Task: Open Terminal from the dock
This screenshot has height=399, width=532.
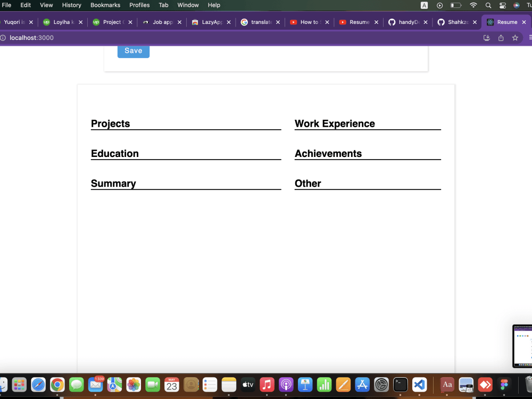Action: [x=400, y=384]
